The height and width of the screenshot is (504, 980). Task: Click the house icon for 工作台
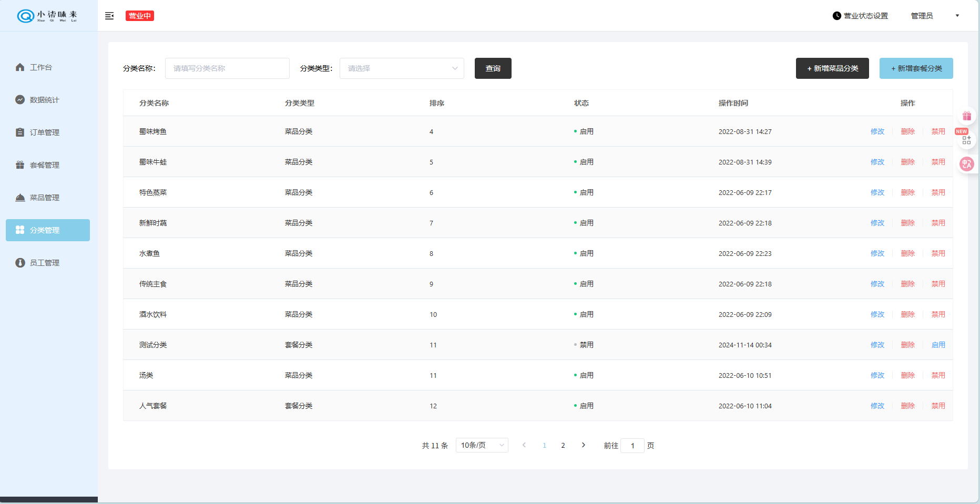(20, 67)
